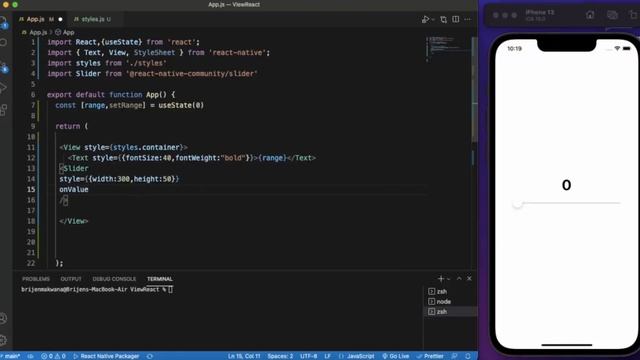The height and width of the screenshot is (360, 640).
Task: Open Run and Debug view
Action: tap(3, 88)
